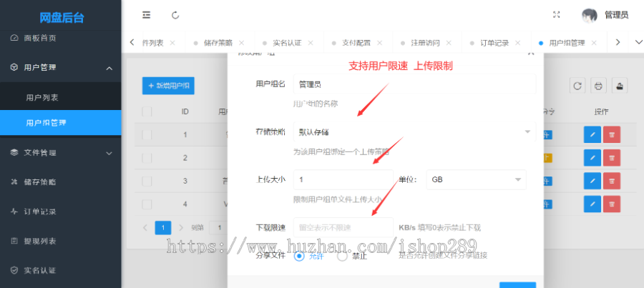
Task: Close the 订单记录 tab
Action: (x=517, y=43)
